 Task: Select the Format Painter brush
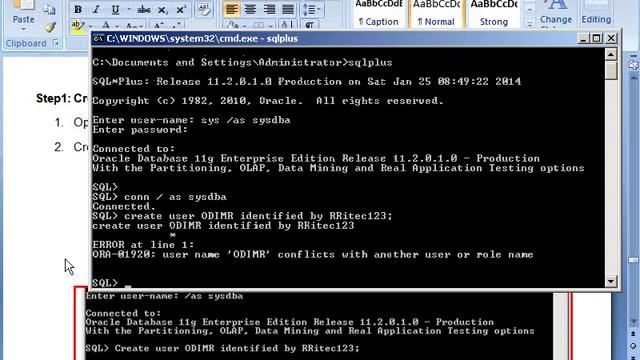click(50, 27)
